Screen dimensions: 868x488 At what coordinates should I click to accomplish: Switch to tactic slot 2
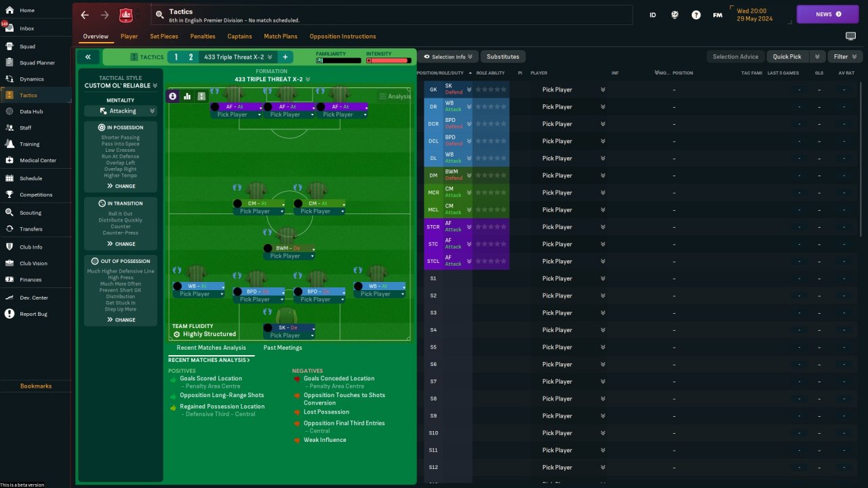[191, 57]
